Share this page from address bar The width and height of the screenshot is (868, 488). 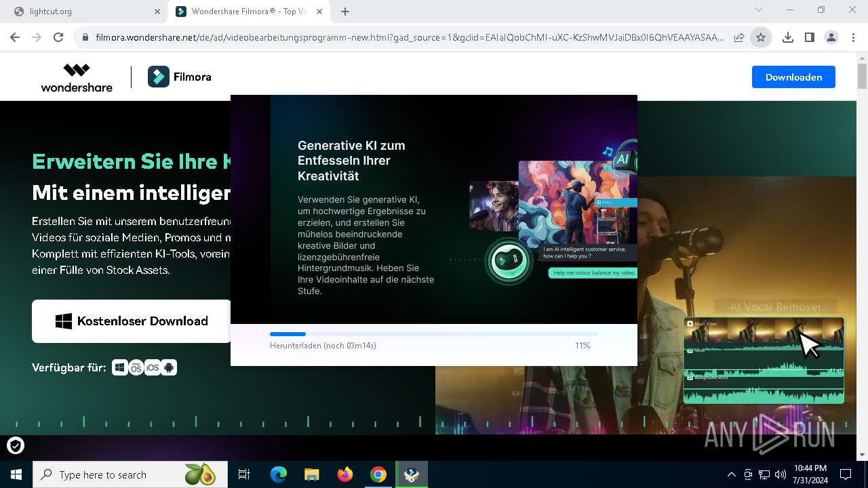739,38
